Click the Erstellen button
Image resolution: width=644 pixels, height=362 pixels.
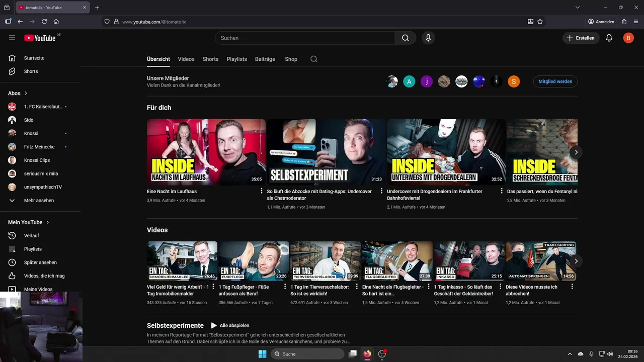click(581, 38)
